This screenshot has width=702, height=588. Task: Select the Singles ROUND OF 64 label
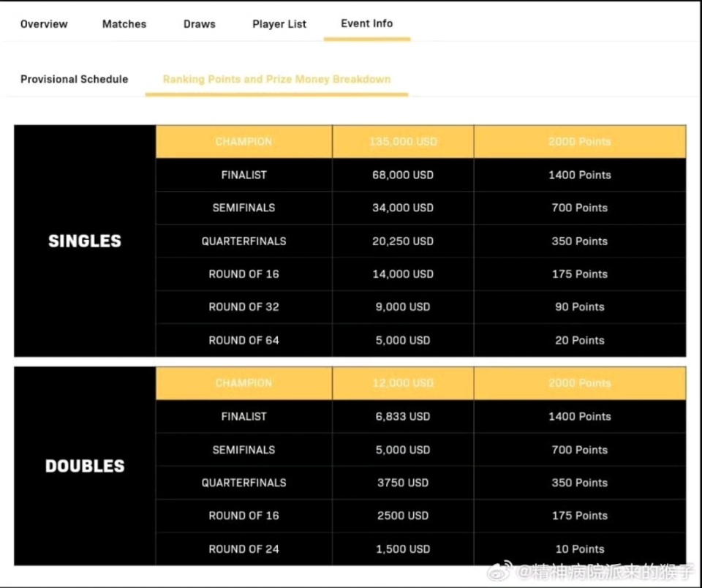tap(244, 340)
